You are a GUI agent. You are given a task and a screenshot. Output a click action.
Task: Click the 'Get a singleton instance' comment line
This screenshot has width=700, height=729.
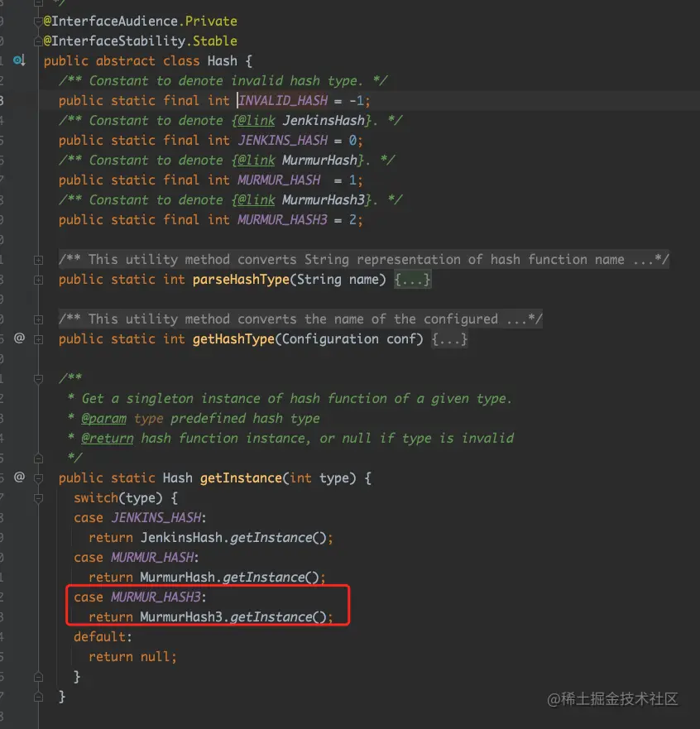click(289, 399)
